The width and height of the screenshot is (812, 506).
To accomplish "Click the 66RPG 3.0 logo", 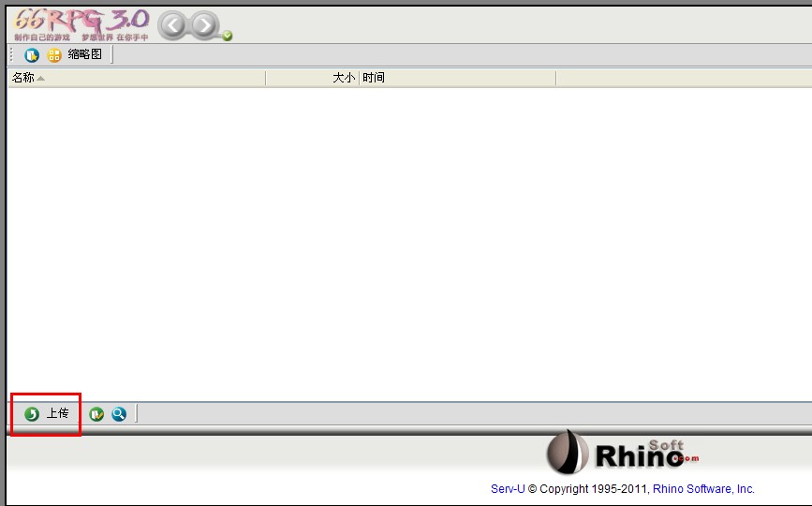I will coord(81,25).
